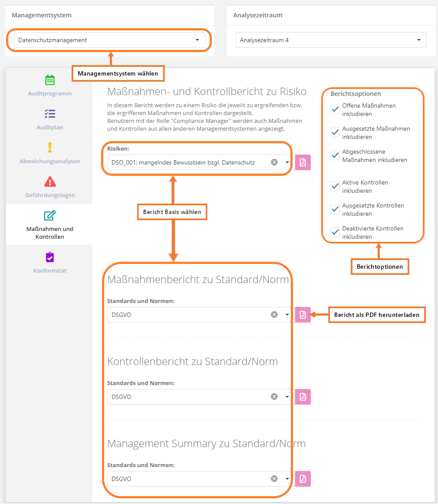
Task: Clear DSGVO selection in Maßnahmenbericht section
Action: 274,315
